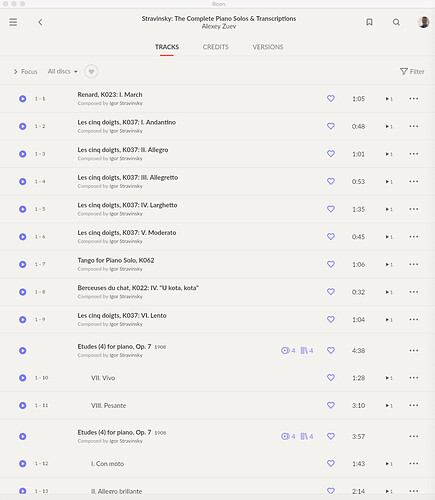
Task: Play Tango for Piano Solo, K062
Action: click(23, 264)
